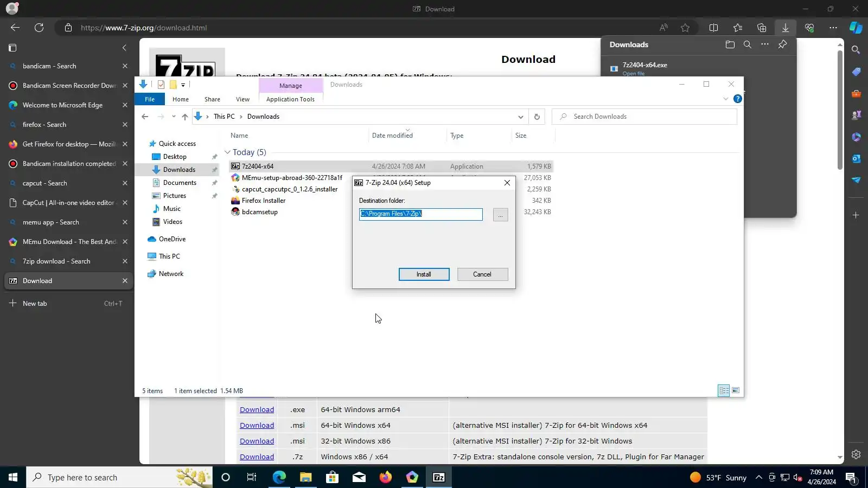Click Install in the 7-Zip Setup dialog
The width and height of the screenshot is (868, 488).
click(424, 274)
